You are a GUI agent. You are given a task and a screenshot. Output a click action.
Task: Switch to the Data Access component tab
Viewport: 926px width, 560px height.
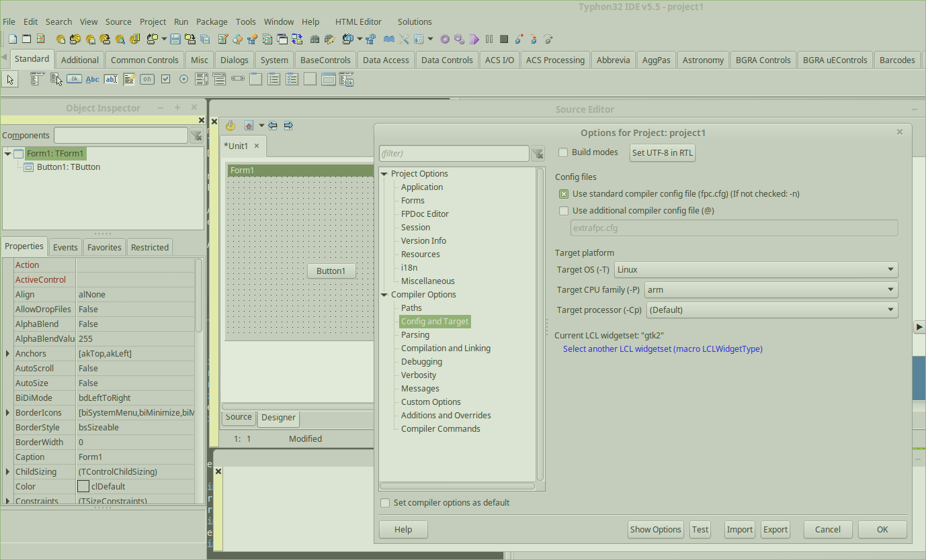[386, 60]
